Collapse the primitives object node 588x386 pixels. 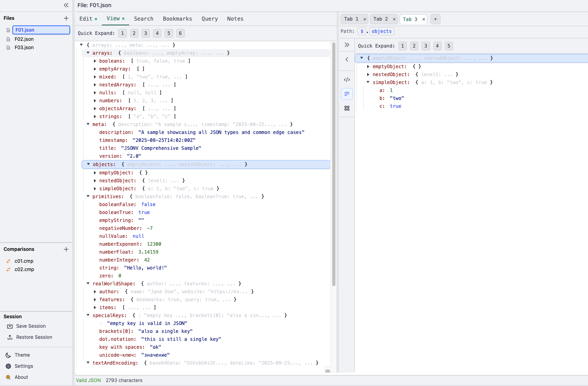[88, 196]
